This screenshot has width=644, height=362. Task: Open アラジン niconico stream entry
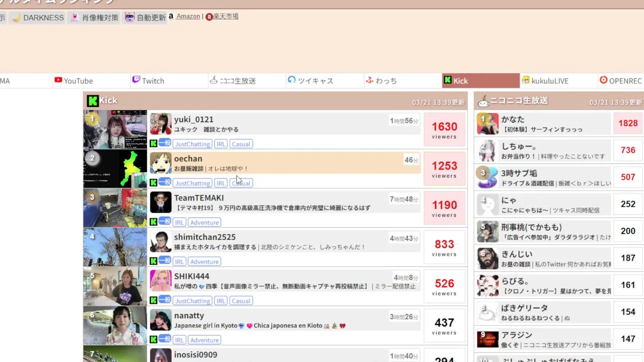(543, 339)
